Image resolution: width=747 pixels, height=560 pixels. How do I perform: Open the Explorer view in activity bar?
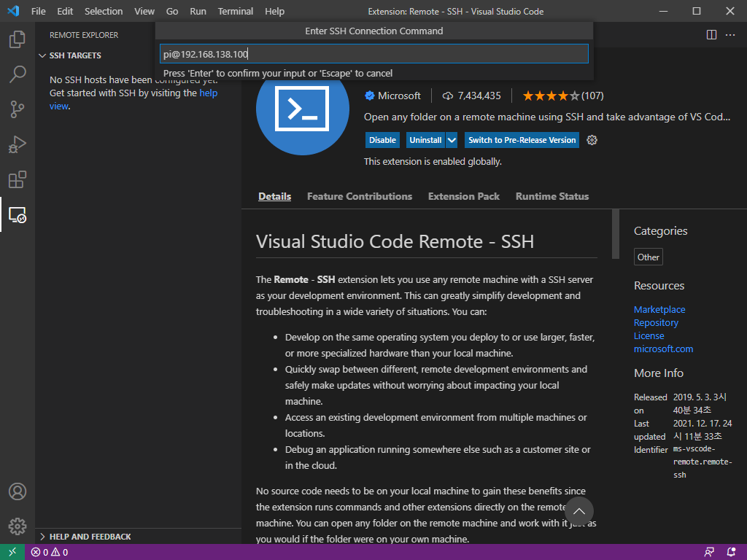tap(18, 39)
